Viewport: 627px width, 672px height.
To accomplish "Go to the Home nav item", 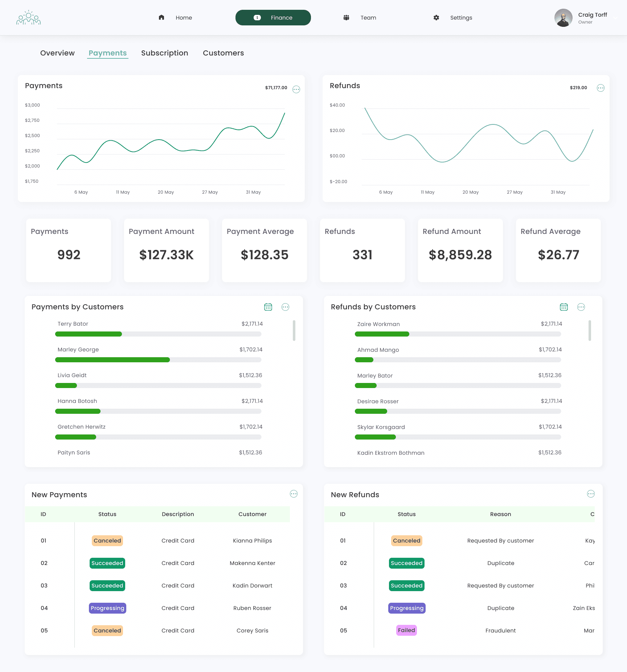I will (175, 17).
